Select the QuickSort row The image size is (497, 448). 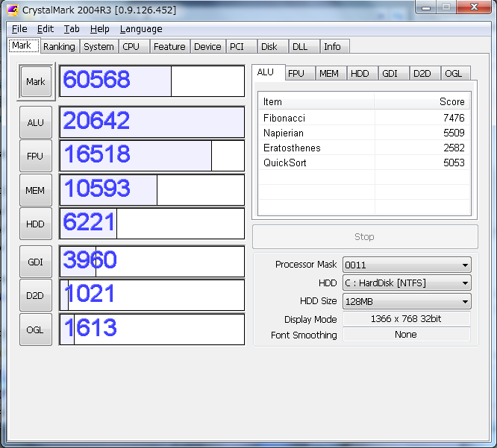(x=364, y=163)
